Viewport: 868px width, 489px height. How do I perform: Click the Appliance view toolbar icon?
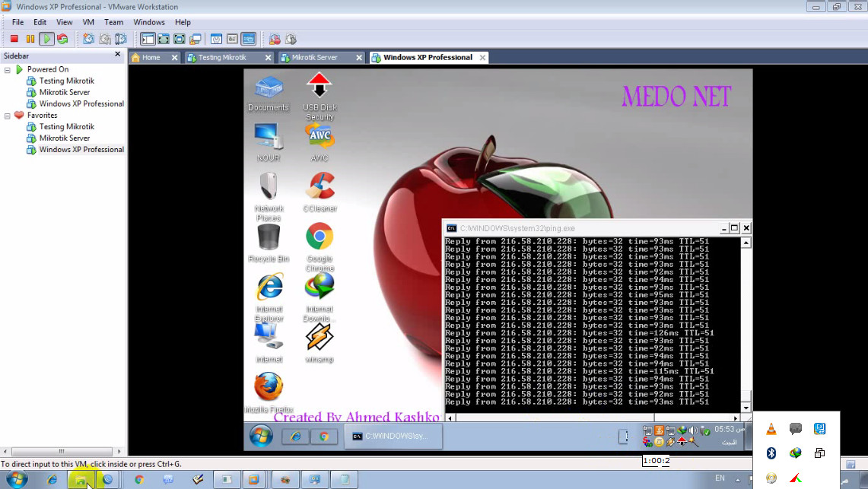pyautogui.click(x=233, y=39)
